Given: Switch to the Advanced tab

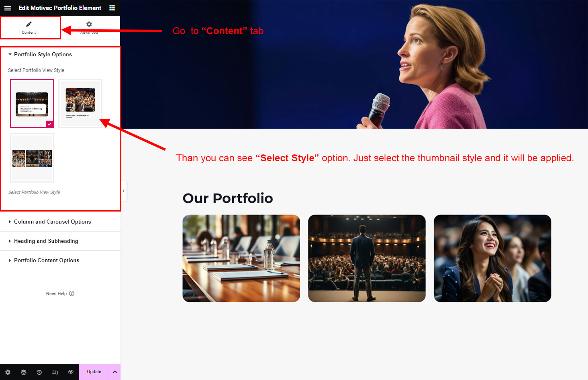Looking at the screenshot, I should [89, 27].
